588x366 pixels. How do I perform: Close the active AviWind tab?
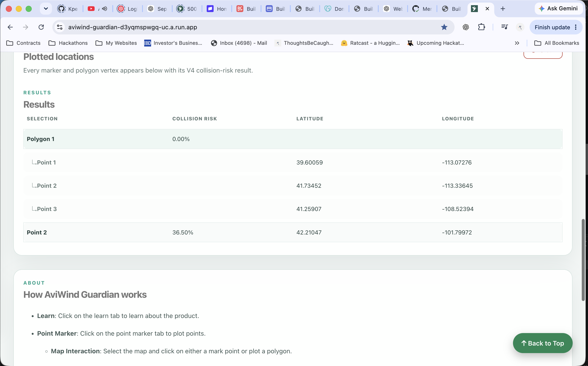tap(487, 9)
